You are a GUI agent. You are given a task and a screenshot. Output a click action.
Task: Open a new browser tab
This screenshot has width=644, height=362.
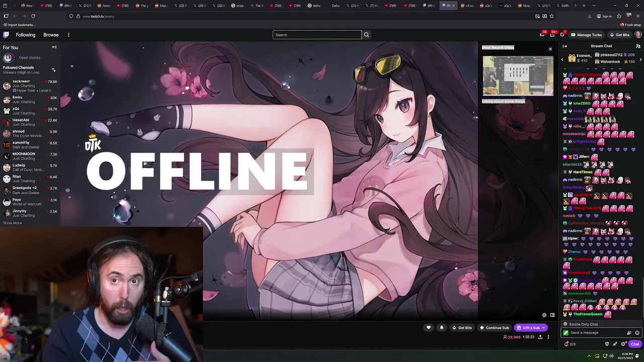coord(584,6)
